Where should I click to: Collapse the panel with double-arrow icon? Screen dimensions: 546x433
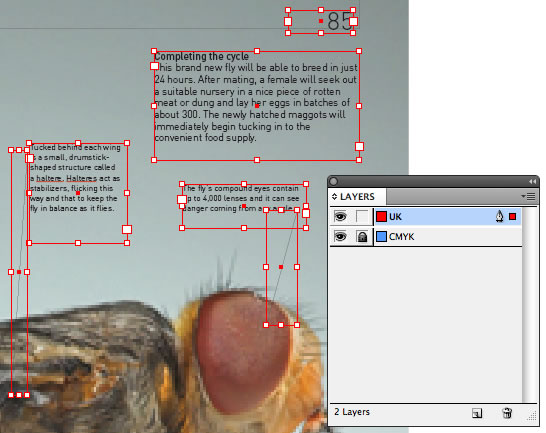coord(532,181)
